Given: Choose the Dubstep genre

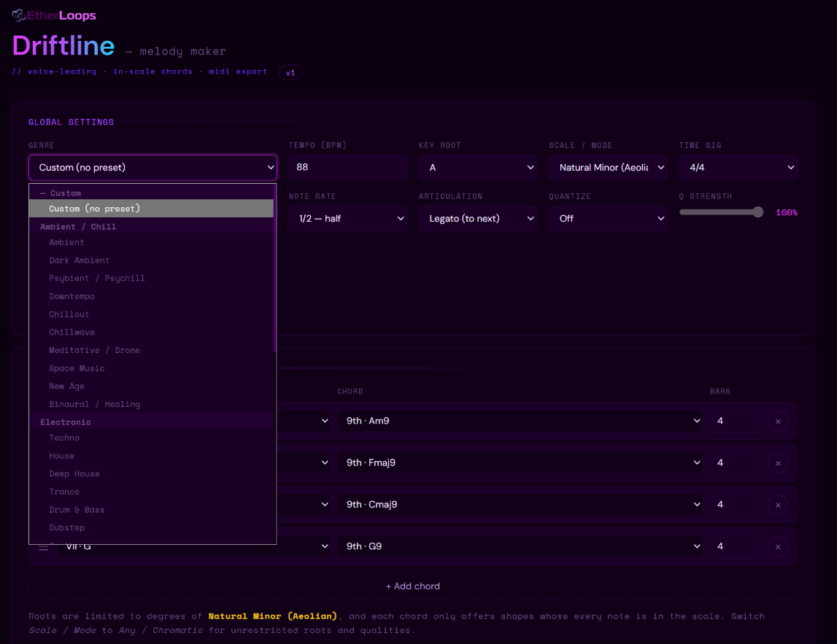Looking at the screenshot, I should click(151, 528).
